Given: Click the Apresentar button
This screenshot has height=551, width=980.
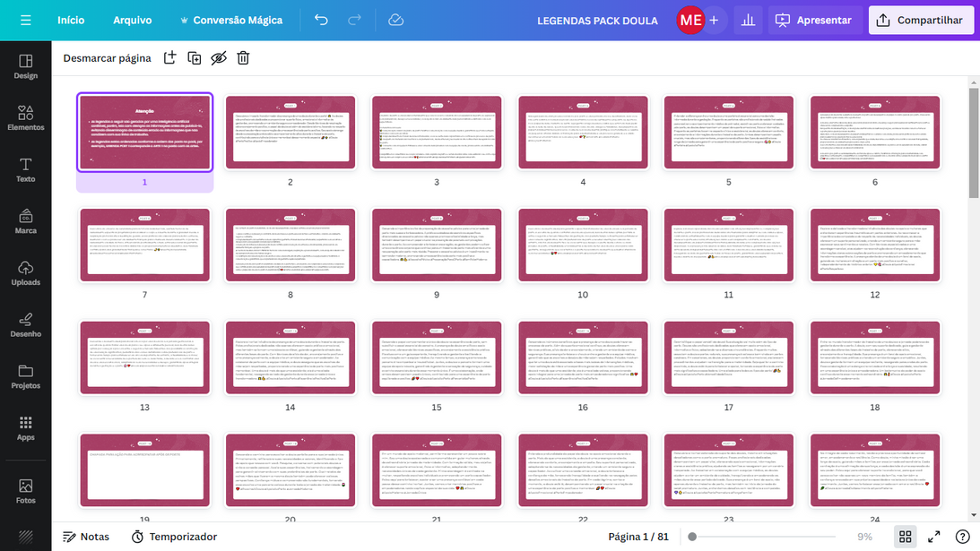Looking at the screenshot, I should coord(814,20).
